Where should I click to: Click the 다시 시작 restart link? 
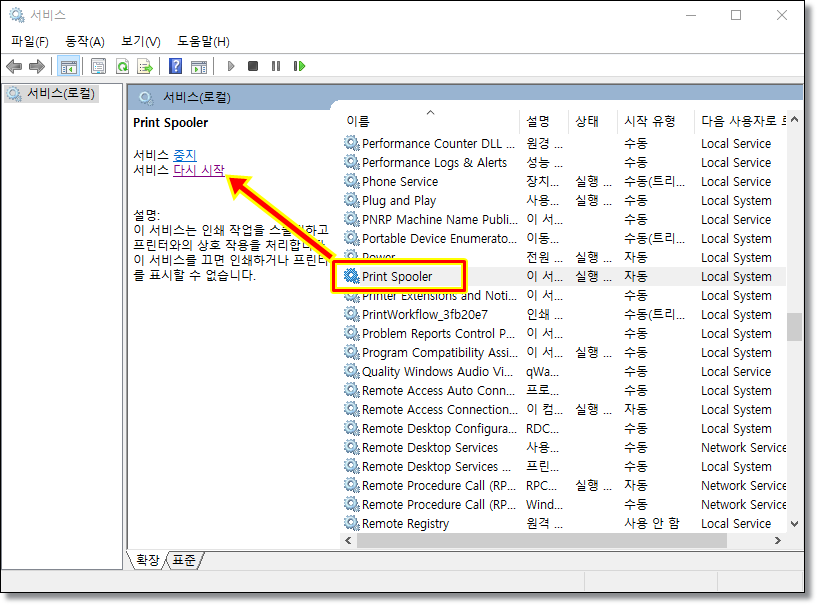coord(199,170)
